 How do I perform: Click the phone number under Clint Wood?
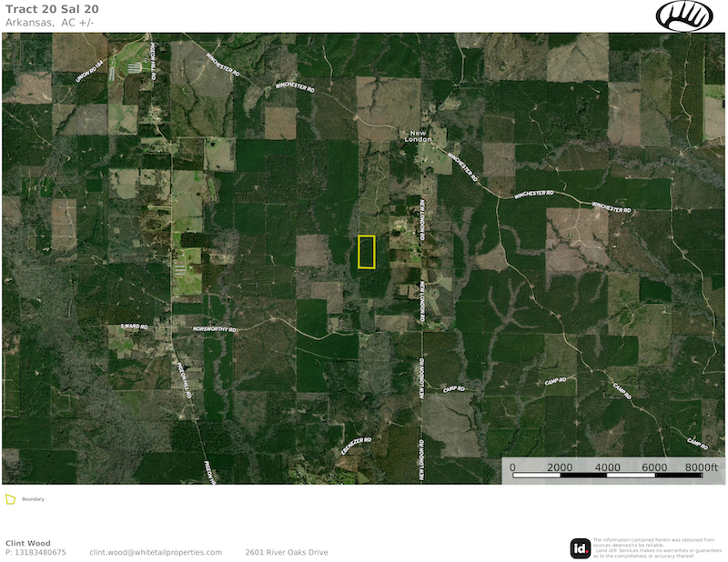(35, 552)
